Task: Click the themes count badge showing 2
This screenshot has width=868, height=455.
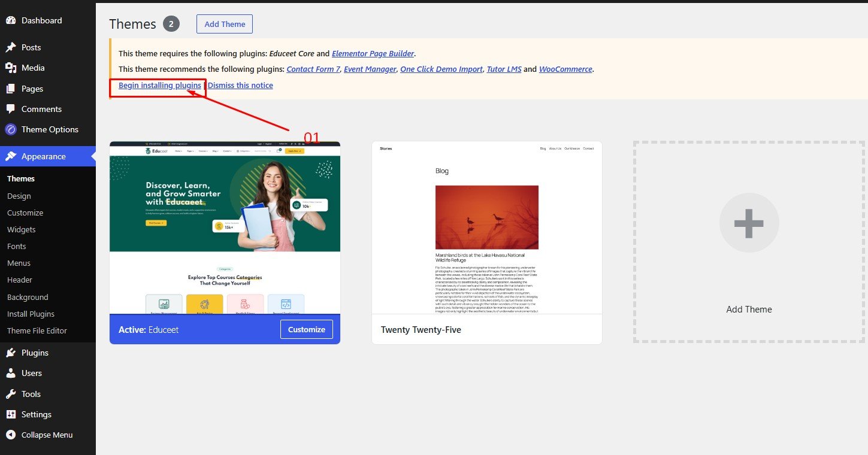Action: pyautogui.click(x=171, y=24)
